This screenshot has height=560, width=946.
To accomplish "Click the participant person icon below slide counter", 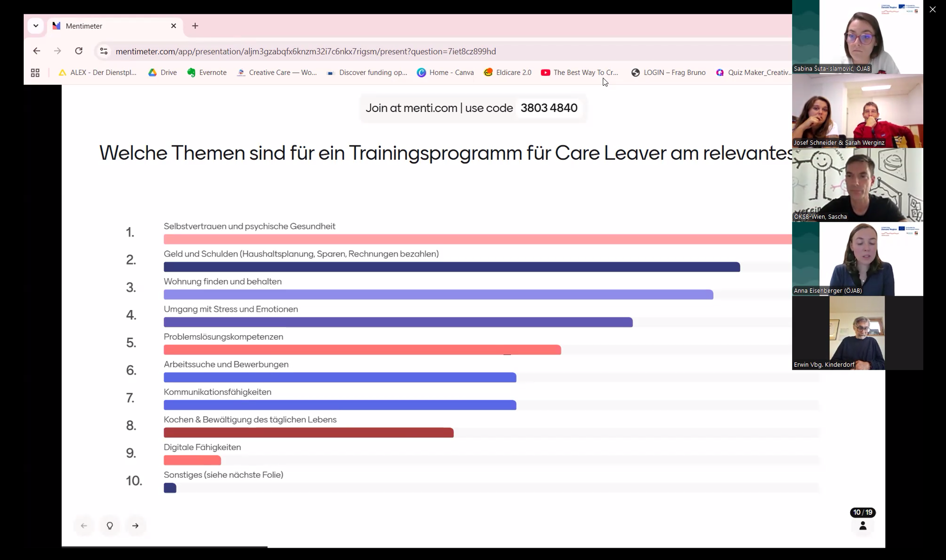I will [x=862, y=526].
